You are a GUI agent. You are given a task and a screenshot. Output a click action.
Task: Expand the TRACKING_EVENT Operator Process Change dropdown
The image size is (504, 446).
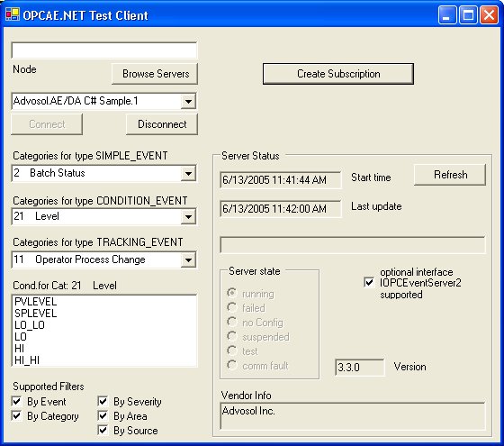tap(188, 260)
